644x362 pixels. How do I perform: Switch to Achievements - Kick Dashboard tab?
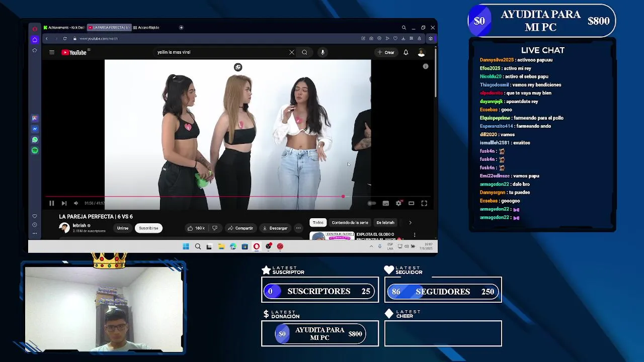pos(64,28)
